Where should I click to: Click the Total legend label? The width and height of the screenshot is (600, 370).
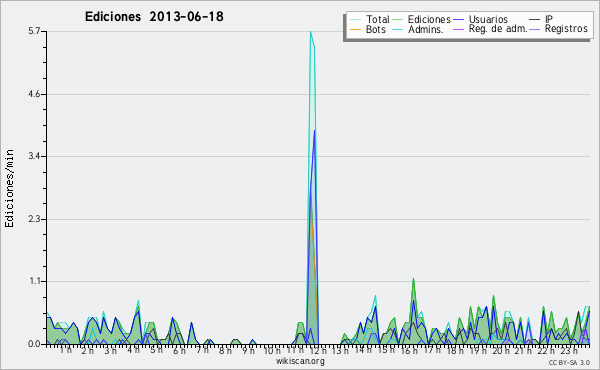coord(377,19)
